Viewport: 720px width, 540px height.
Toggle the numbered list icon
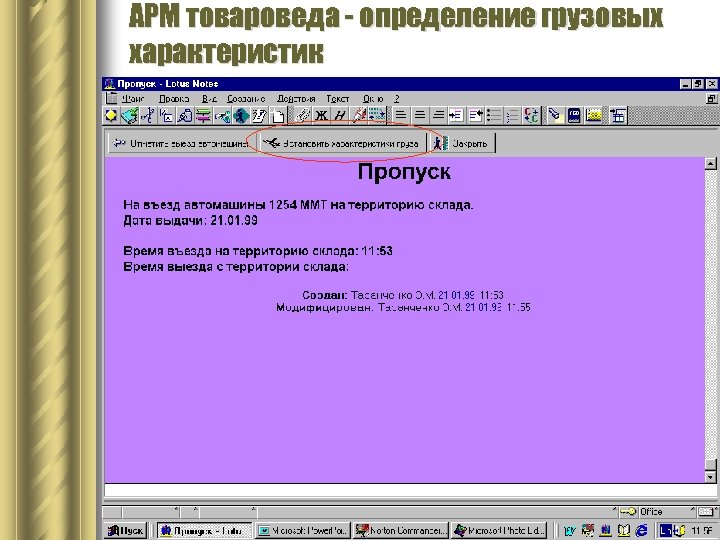[512, 115]
